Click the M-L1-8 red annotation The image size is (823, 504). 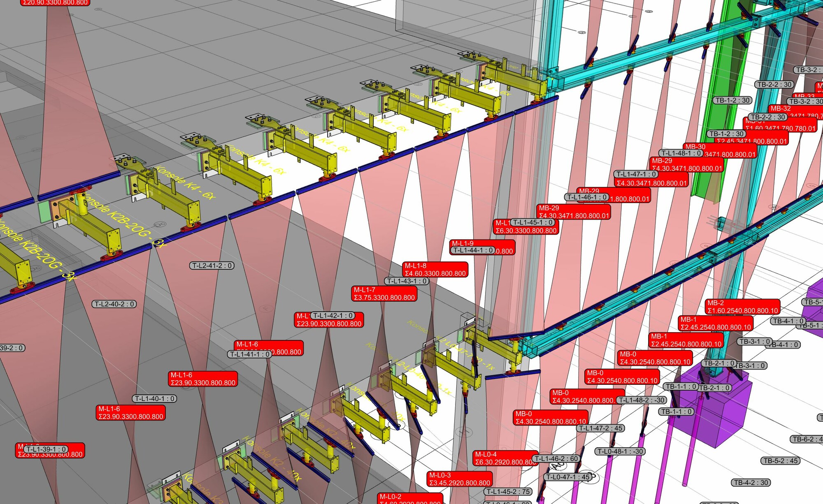pos(435,270)
